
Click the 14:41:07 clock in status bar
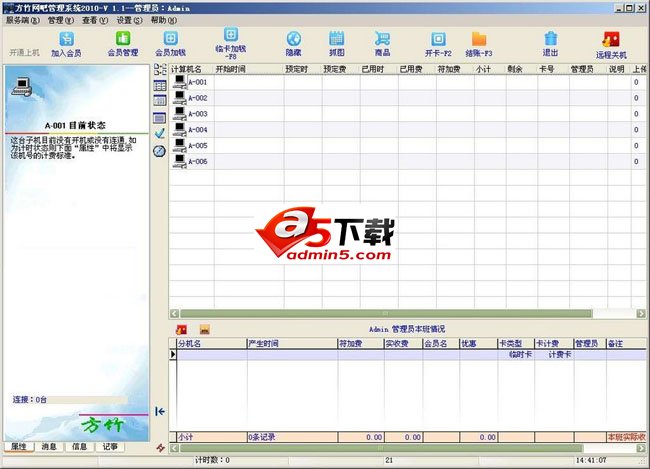pos(591,460)
